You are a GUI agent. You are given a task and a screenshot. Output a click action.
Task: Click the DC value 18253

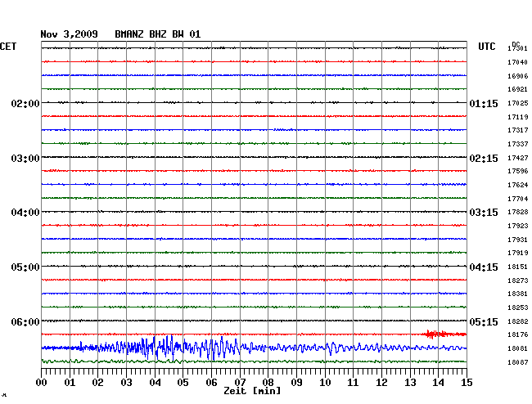coord(518,307)
